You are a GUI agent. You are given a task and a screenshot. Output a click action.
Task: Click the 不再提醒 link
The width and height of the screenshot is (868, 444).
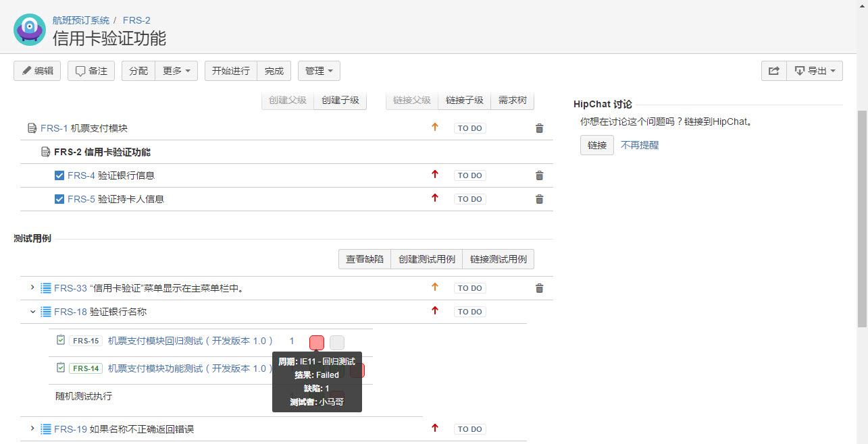[x=640, y=145]
